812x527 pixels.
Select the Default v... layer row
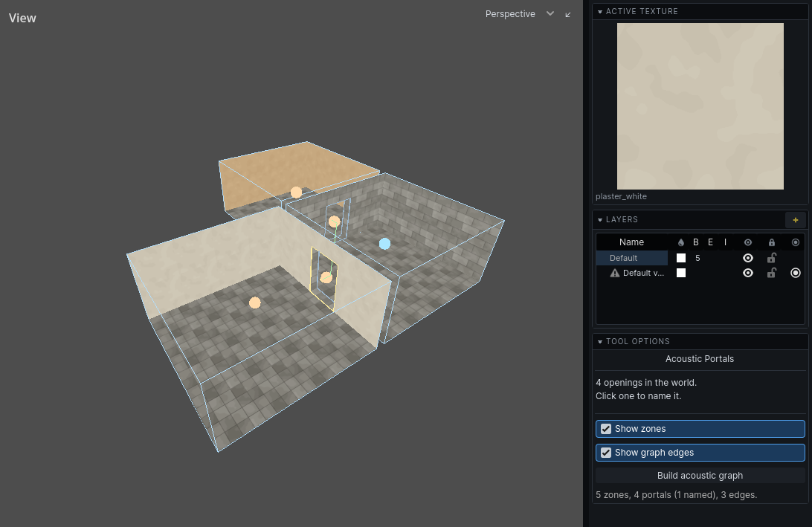(700, 273)
